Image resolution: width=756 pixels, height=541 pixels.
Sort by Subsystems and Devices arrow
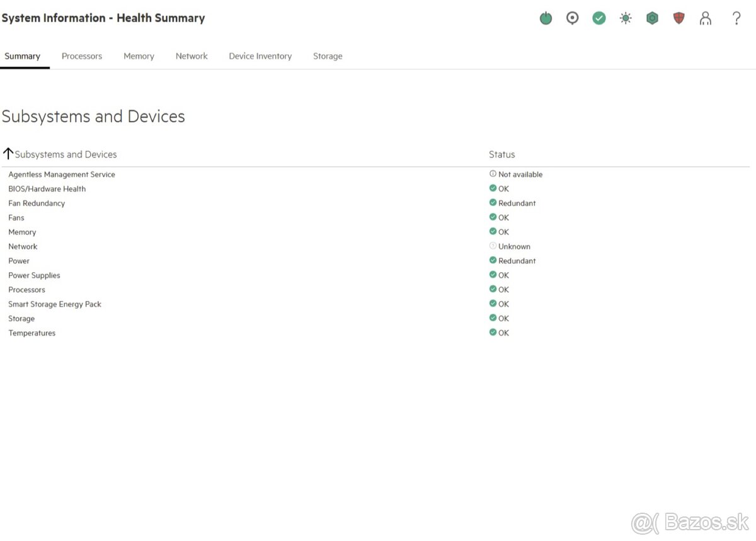[x=8, y=153]
